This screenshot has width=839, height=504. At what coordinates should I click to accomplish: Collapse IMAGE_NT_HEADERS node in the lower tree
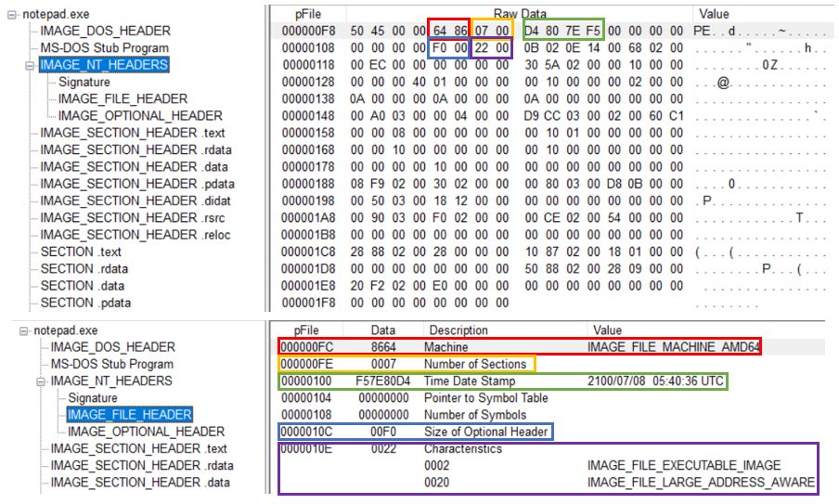pos(41,382)
